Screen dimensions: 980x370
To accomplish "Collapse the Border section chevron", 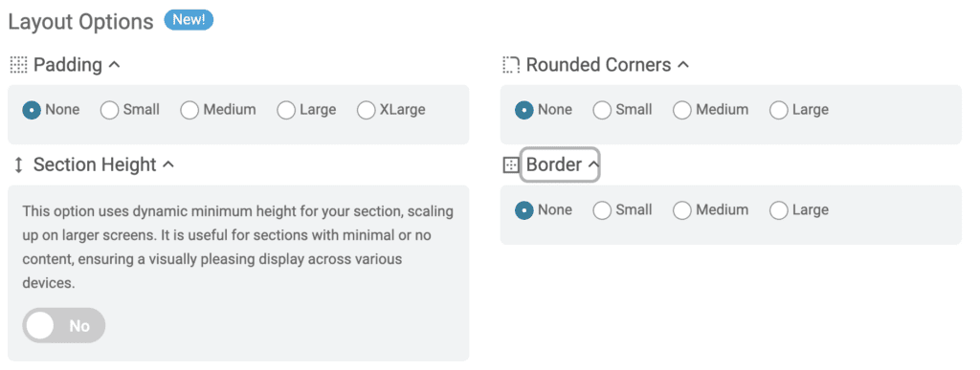I will [593, 165].
